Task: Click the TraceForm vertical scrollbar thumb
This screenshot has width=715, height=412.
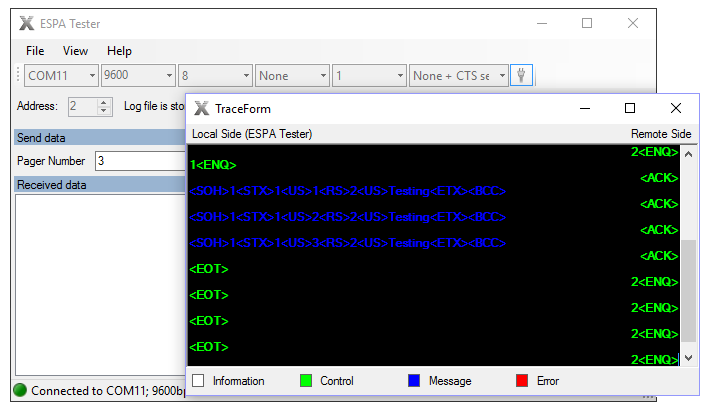Action: [689, 290]
